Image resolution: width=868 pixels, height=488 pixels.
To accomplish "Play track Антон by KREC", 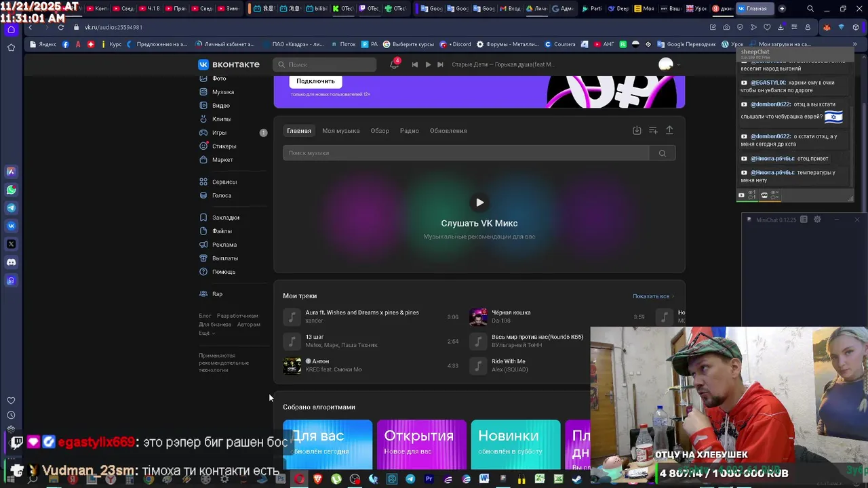I will [292, 365].
